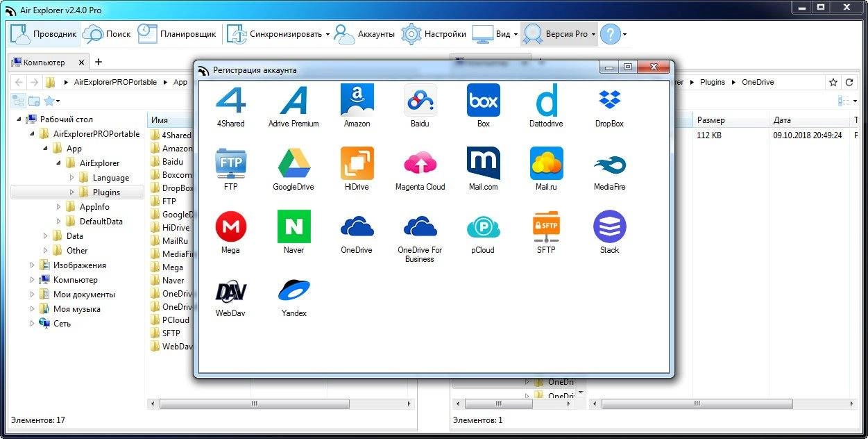The width and height of the screenshot is (868, 439).
Task: Collapse the AirExplorerPROPortable tree node
Action: pos(32,134)
